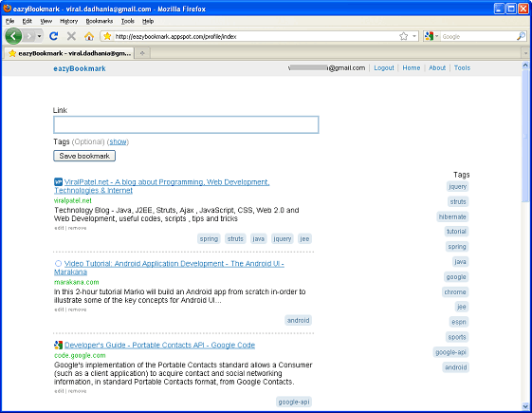Screen dimensions: 532x413
Task: Click the Tools link in site header
Action: [462, 68]
